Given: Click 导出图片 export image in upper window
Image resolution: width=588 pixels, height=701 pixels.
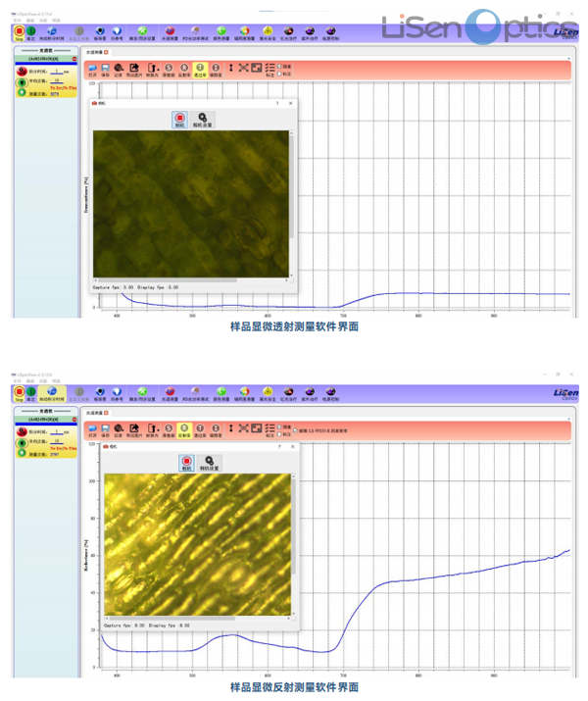Looking at the screenshot, I should pos(133,71).
